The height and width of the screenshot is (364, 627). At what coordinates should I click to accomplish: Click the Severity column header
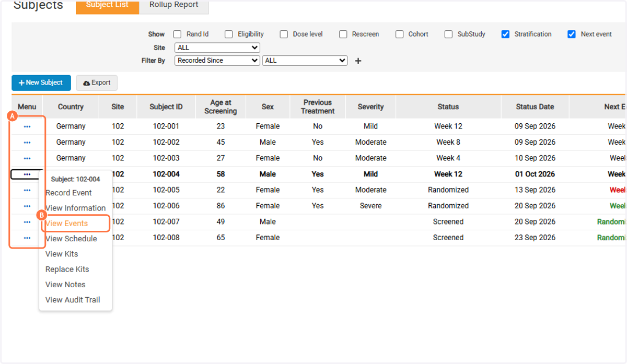tap(371, 107)
